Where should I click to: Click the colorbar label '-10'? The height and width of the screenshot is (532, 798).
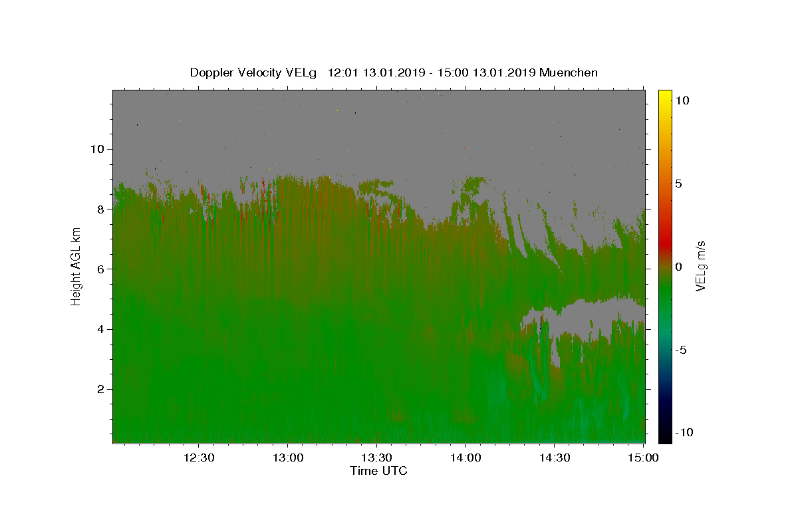click(x=684, y=433)
